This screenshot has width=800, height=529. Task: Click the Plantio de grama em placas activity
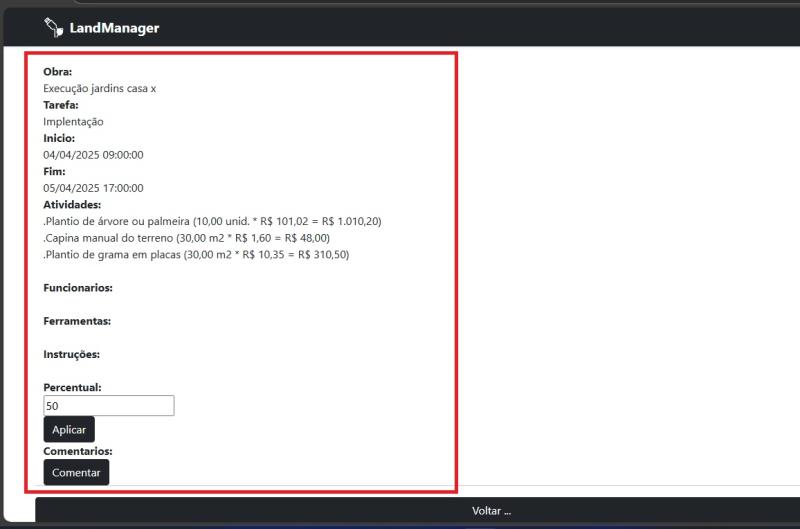pyautogui.click(x=196, y=255)
